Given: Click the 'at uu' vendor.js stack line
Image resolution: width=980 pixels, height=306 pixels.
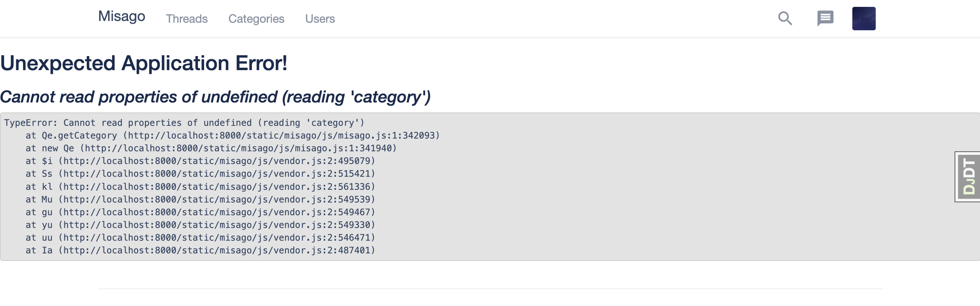Looking at the screenshot, I should 200,238.
